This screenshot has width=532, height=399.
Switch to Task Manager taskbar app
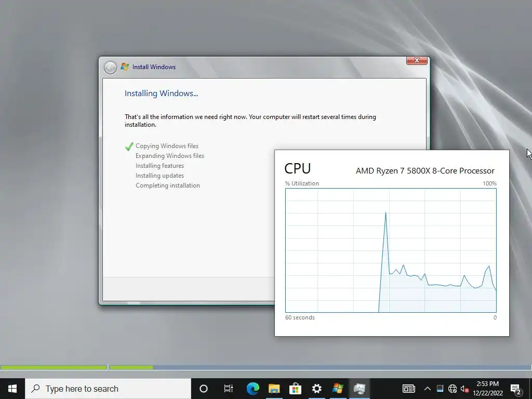click(360, 389)
